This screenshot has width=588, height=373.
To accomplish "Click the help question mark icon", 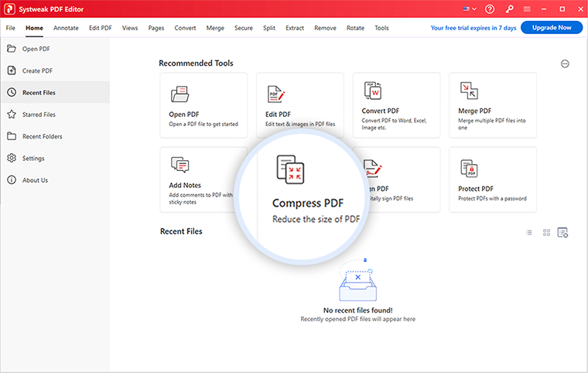I will tap(490, 9).
